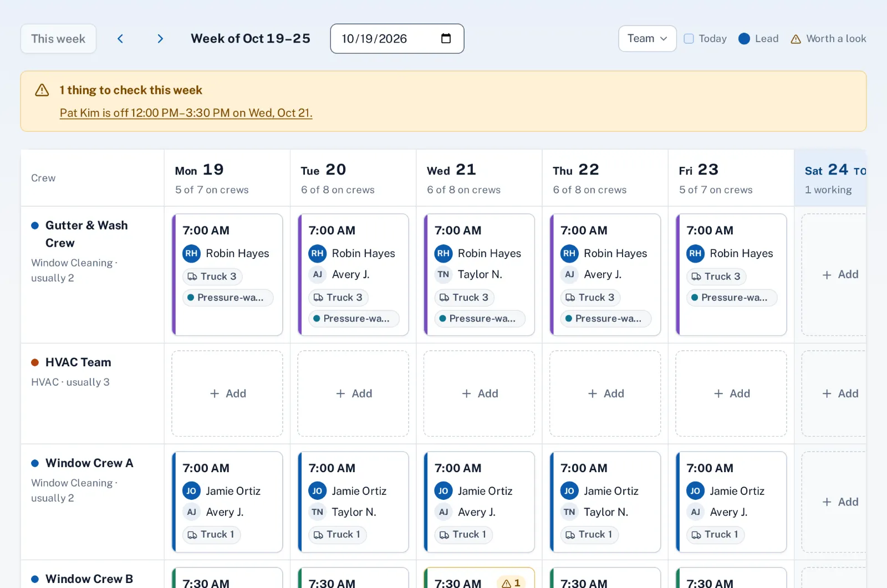This screenshot has width=887, height=588.
Task: Open calendar picker icon in date field
Action: point(446,38)
